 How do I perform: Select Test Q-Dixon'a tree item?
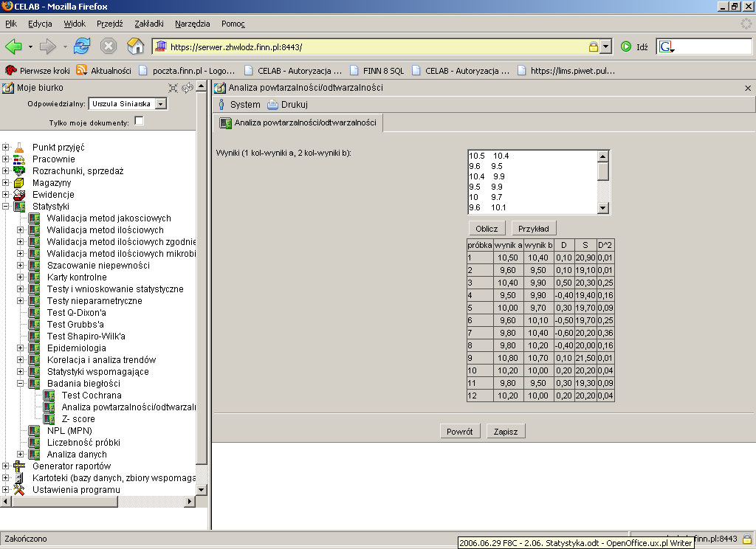pos(76,313)
